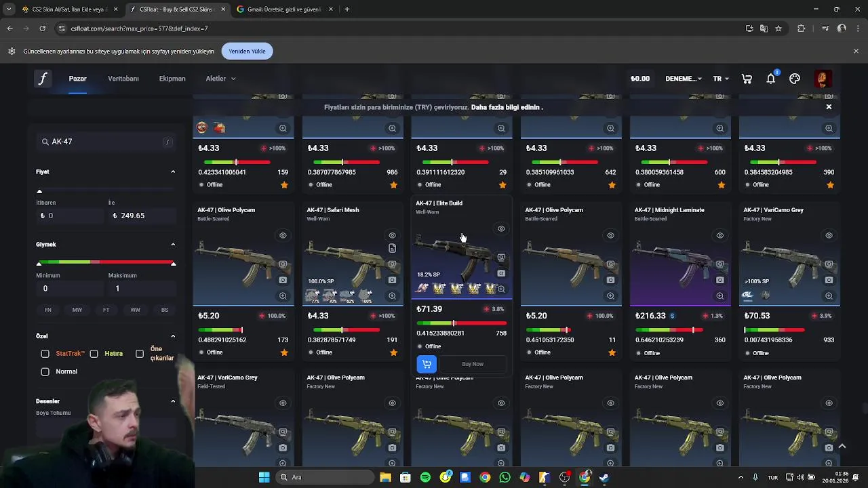The image size is (868, 488).
Task: Toggle watch eye on Midnight Laminate card
Action: point(719,236)
